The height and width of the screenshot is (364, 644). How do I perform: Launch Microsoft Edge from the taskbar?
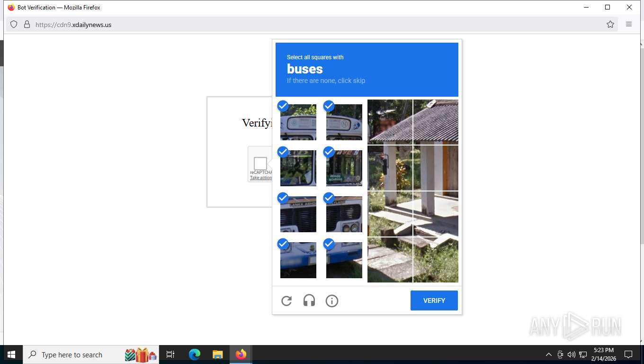point(195,355)
